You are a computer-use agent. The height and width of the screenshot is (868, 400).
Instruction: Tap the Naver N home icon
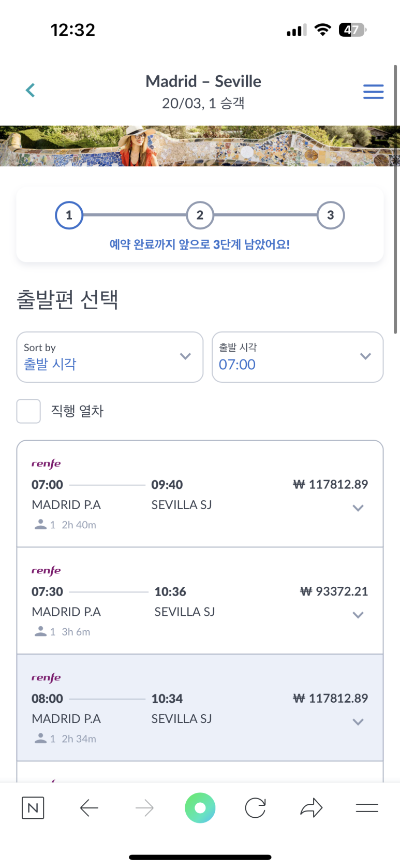click(33, 807)
